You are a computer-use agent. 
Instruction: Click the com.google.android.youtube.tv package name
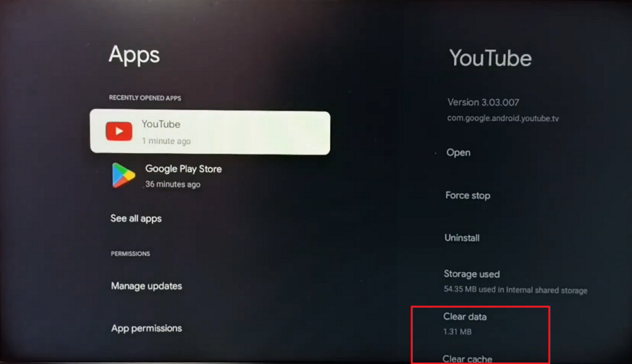pos(503,118)
